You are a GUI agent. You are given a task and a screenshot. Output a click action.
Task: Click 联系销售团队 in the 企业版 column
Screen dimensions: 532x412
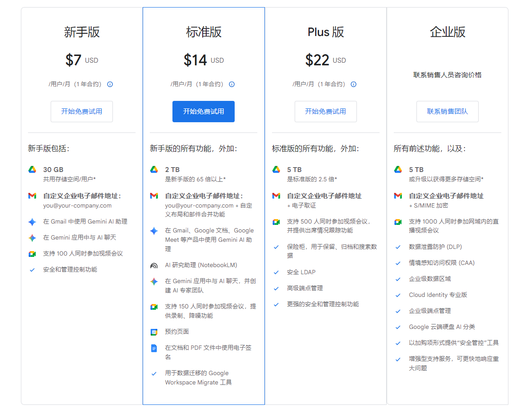[x=447, y=112]
